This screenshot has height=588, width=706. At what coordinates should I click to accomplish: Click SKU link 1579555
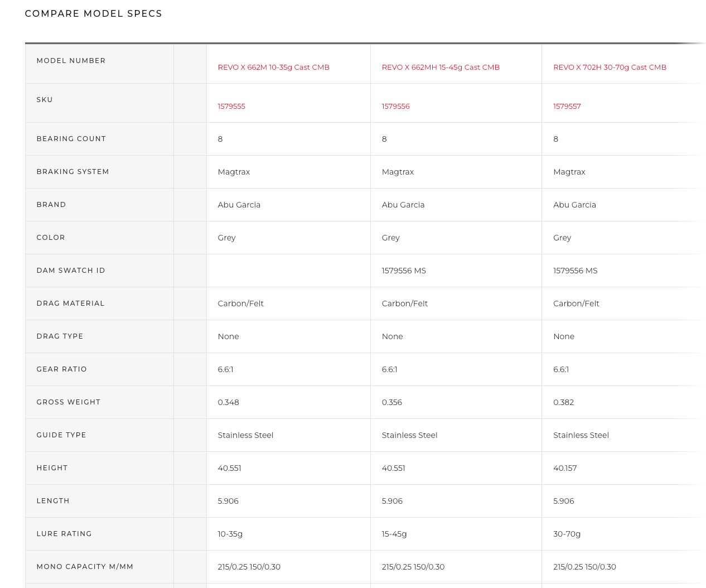click(x=231, y=107)
